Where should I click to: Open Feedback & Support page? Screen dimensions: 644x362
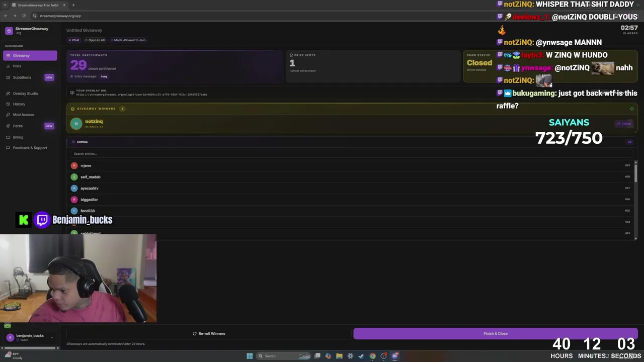(x=30, y=148)
